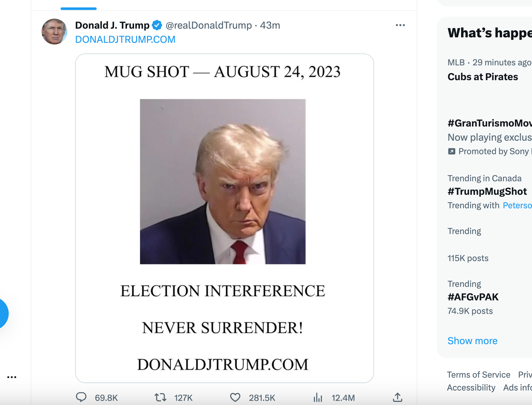The image size is (532, 405).
Task: Click the share upload icon
Action: (398, 397)
